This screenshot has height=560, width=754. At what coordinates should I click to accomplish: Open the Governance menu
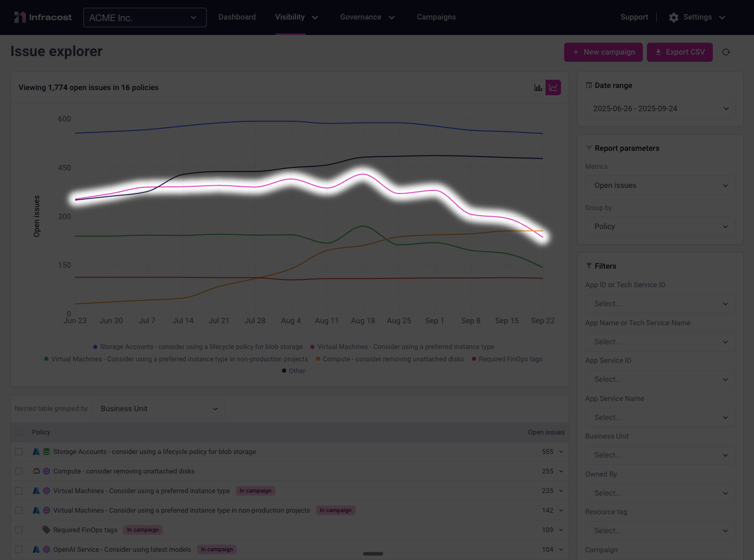(x=367, y=17)
